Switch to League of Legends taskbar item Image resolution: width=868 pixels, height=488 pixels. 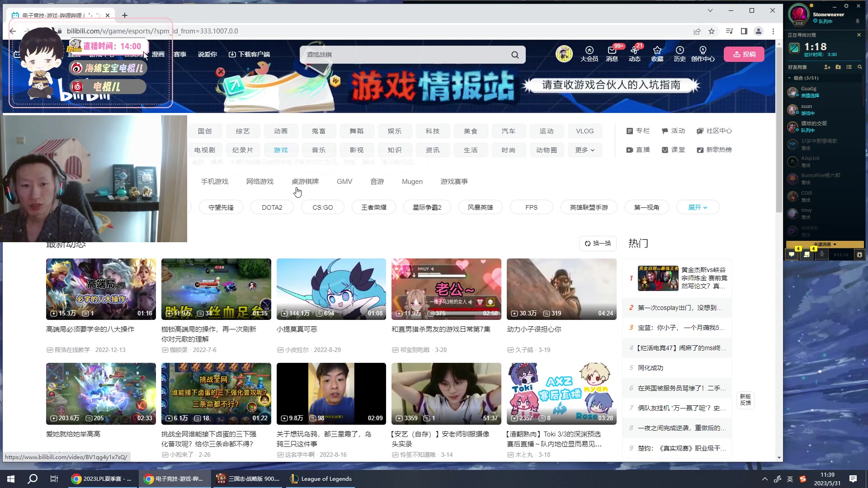coord(321,479)
